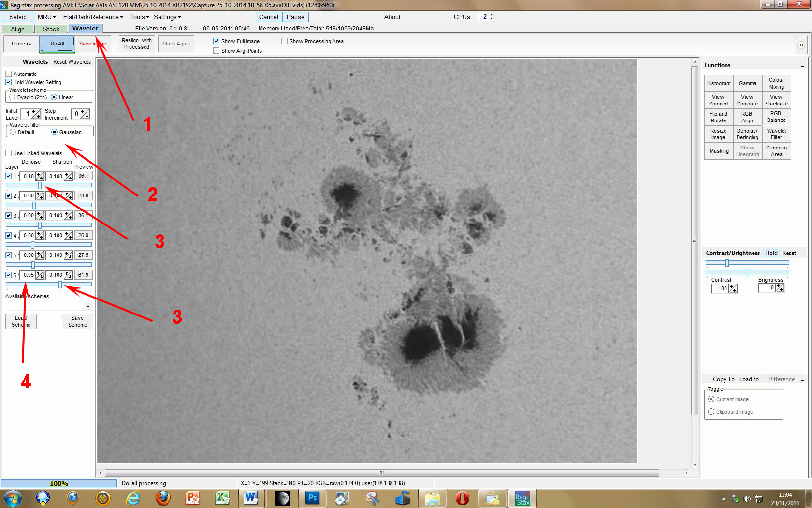Click the volume icon in system tray

pyautogui.click(x=747, y=499)
